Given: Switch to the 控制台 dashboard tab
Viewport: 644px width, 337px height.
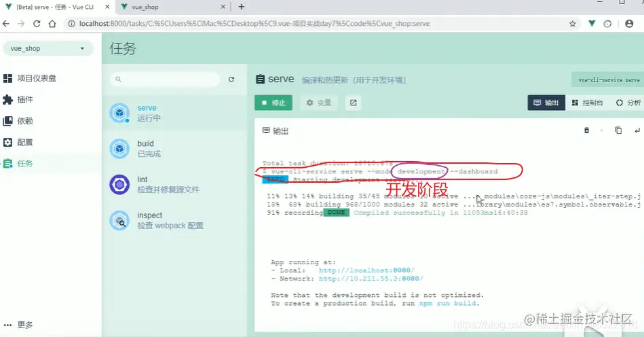Looking at the screenshot, I should (x=587, y=103).
